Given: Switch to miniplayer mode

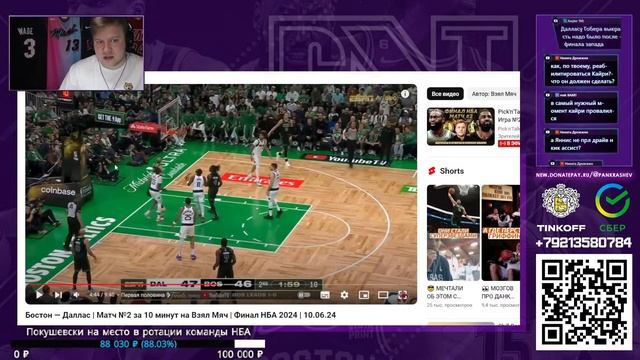Looking at the screenshot, I should (364, 295).
